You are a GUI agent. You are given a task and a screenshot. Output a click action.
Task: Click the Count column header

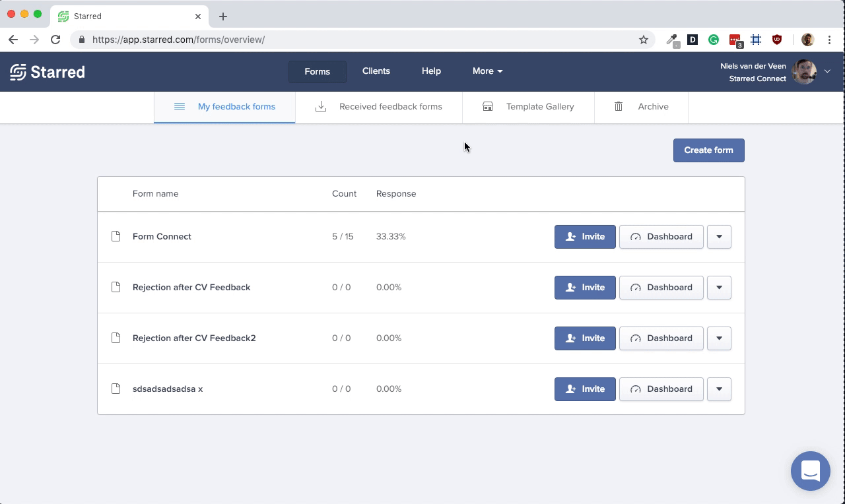click(344, 193)
